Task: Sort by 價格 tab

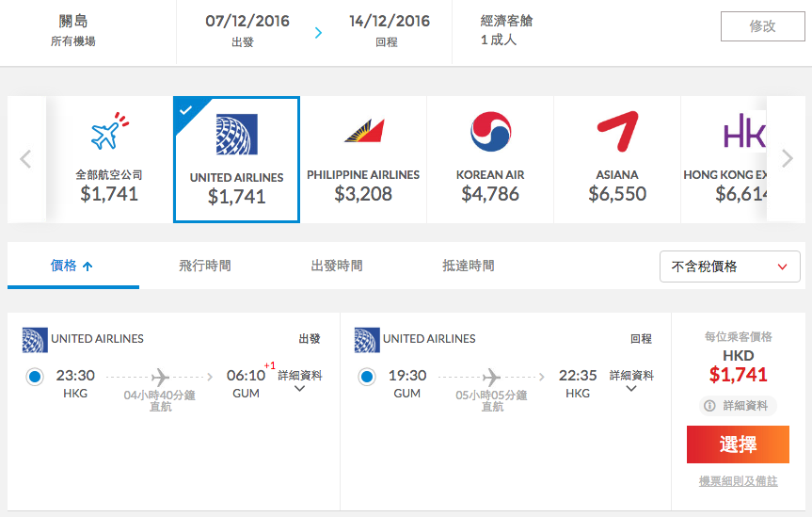Action: [73, 266]
